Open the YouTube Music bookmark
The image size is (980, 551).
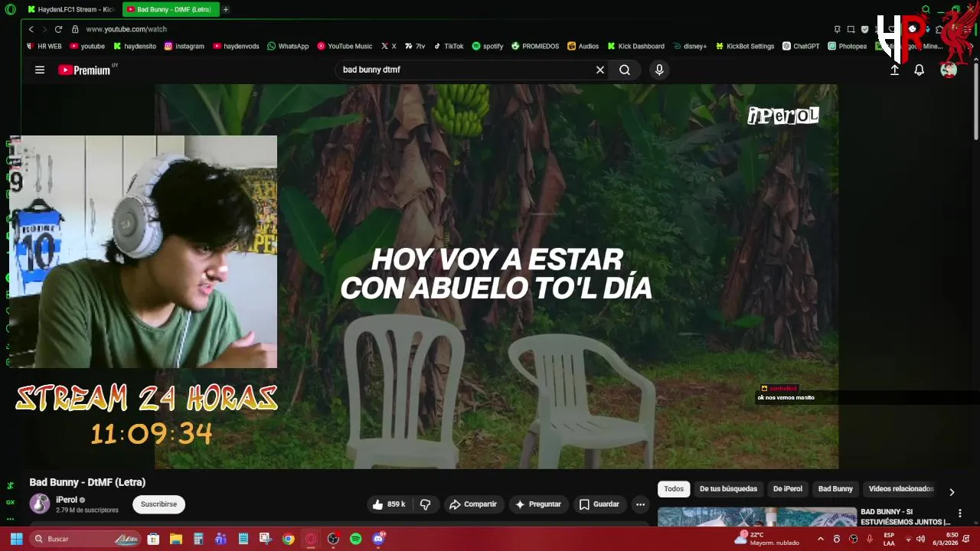point(345,46)
